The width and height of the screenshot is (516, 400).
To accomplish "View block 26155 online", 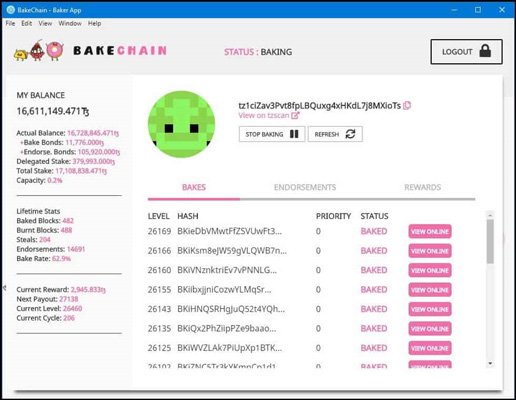I will [x=430, y=290].
